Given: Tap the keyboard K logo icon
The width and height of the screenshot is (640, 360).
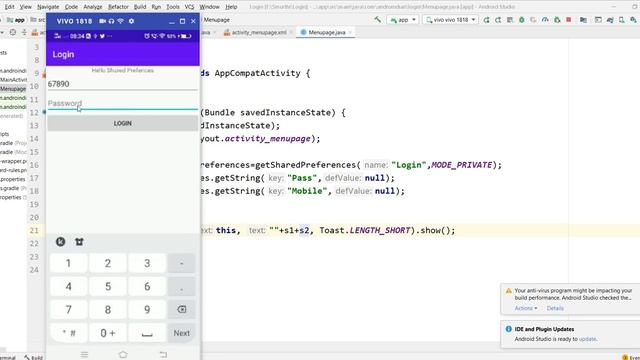Looking at the screenshot, I should [60, 242].
